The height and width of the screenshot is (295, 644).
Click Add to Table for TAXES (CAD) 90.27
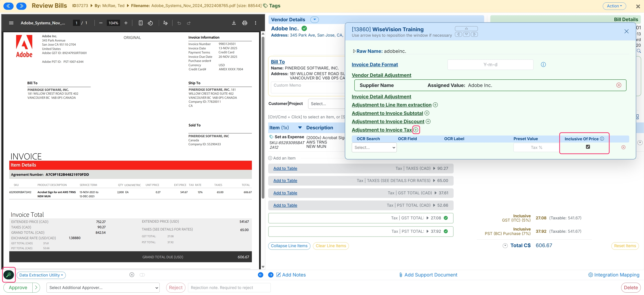tap(285, 168)
